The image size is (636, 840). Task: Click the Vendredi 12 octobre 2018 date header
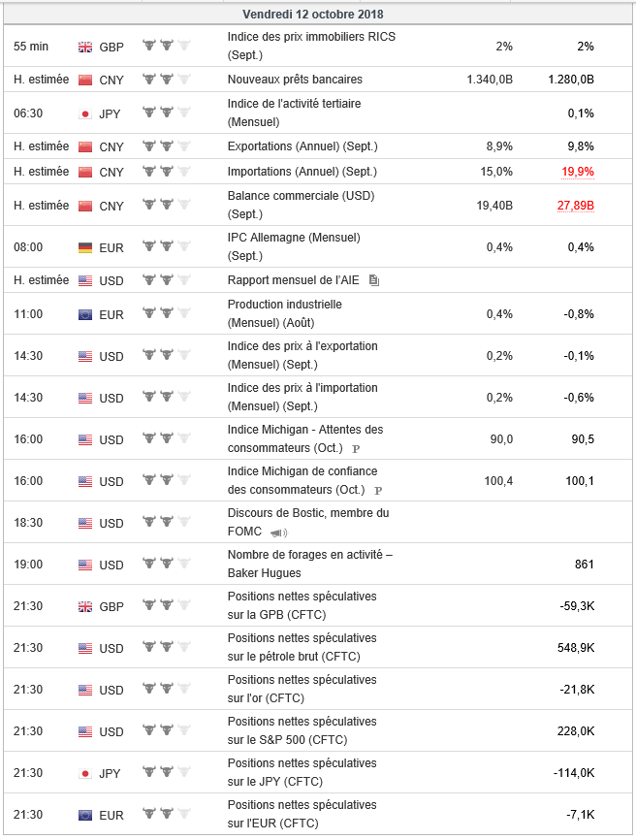tap(313, 15)
